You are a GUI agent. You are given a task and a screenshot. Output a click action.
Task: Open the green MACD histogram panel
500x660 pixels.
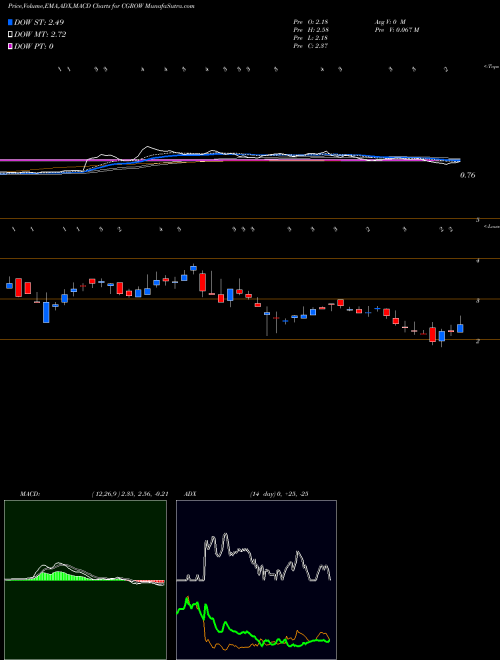coord(85,580)
